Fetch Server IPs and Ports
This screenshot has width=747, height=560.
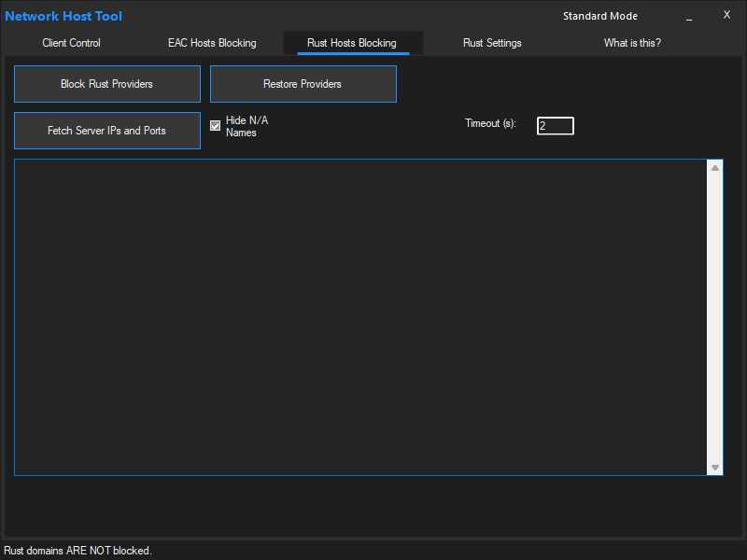[107, 131]
